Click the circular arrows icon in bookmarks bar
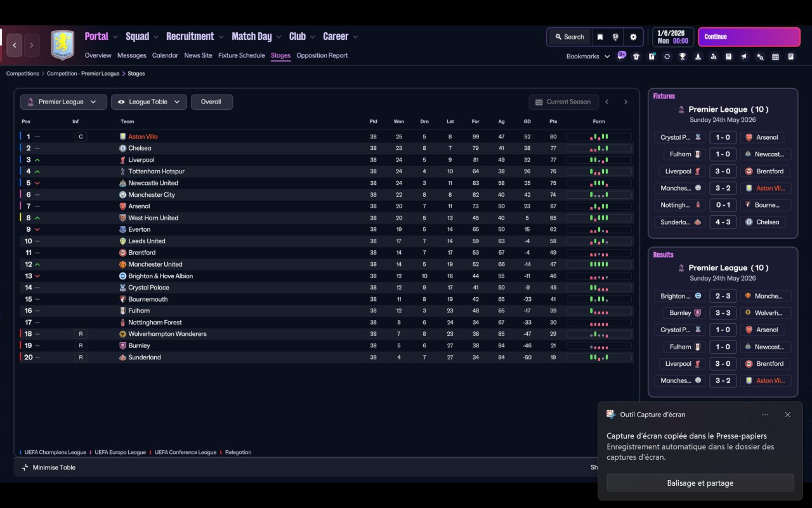 click(x=667, y=57)
